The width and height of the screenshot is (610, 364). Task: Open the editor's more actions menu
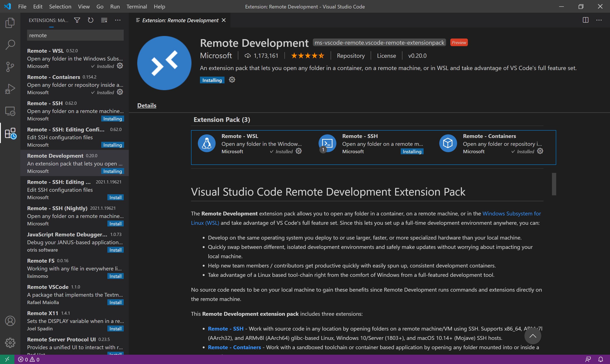(599, 20)
